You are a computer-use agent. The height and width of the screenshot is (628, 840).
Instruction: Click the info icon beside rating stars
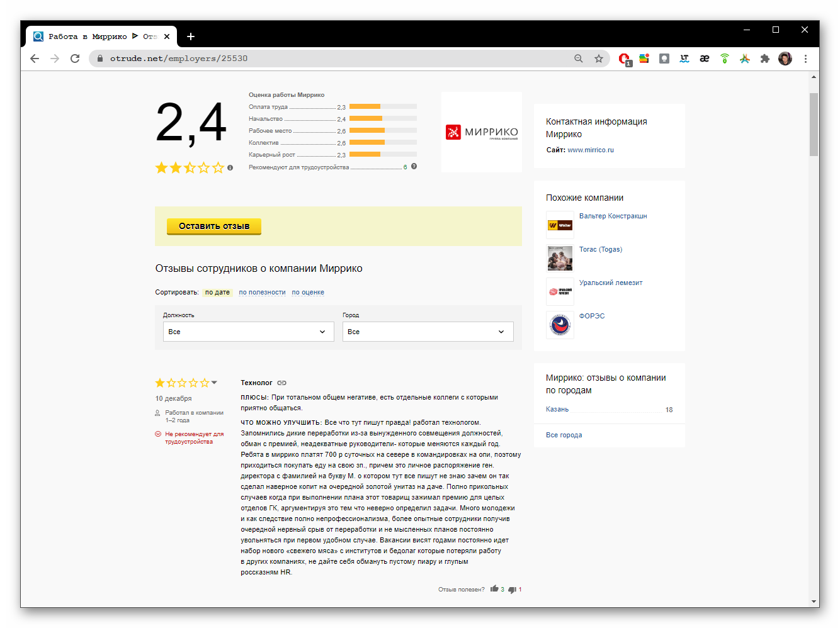230,167
